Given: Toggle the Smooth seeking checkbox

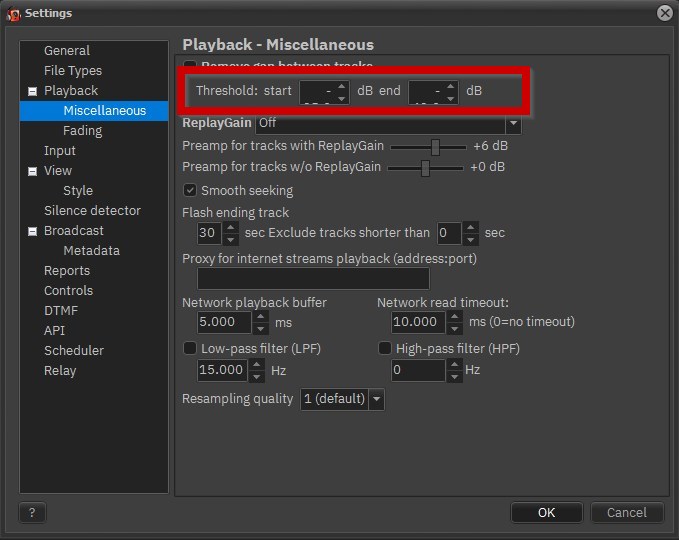Looking at the screenshot, I should pyautogui.click(x=190, y=190).
